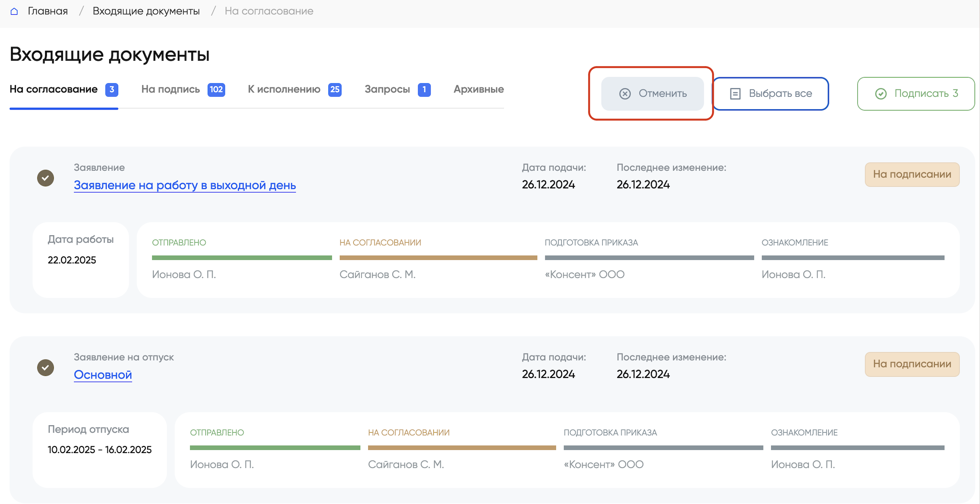This screenshot has width=980, height=504.
Task: Click the badge 102 next to На подпись
Action: click(x=216, y=89)
